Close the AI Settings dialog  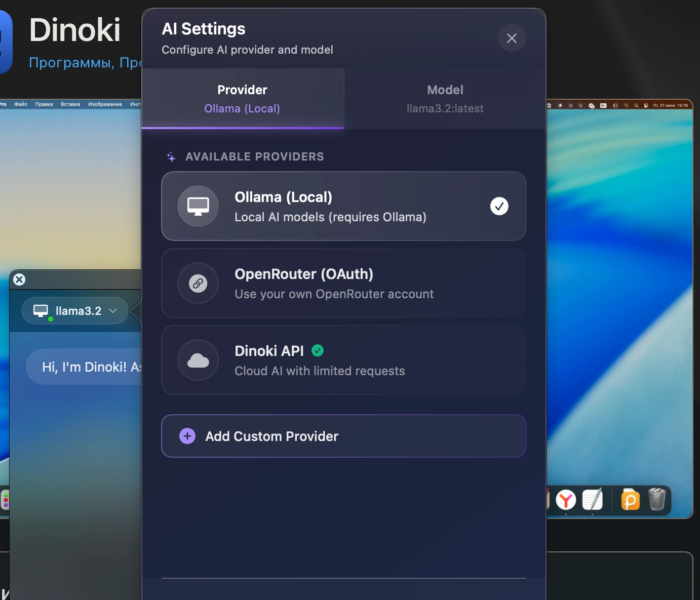click(512, 38)
